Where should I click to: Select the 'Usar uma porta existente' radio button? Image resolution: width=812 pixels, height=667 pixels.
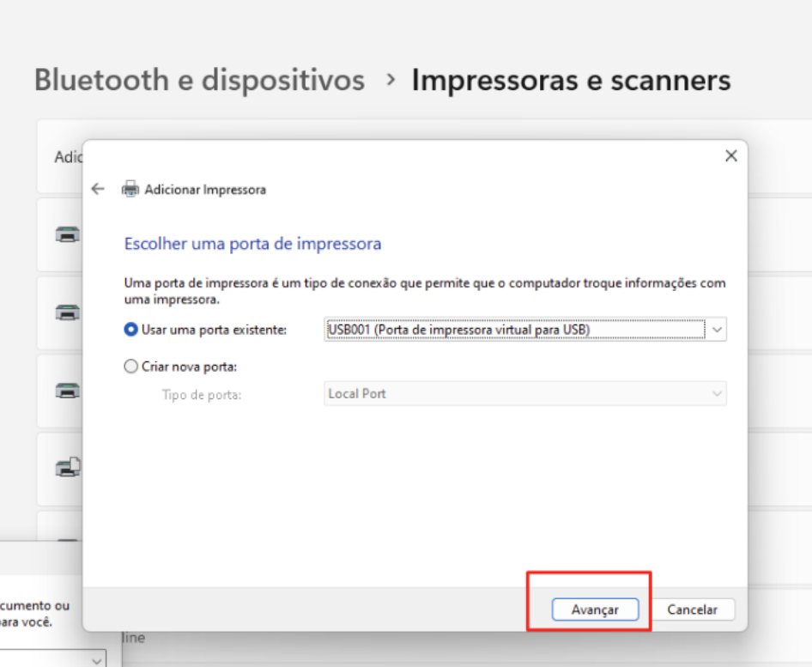pos(131,330)
